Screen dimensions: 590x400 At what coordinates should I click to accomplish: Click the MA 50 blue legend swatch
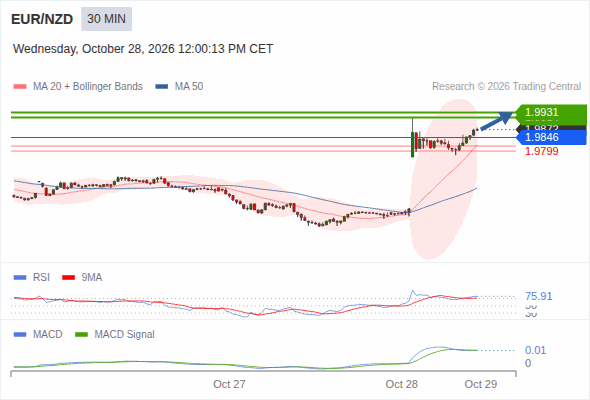162,87
